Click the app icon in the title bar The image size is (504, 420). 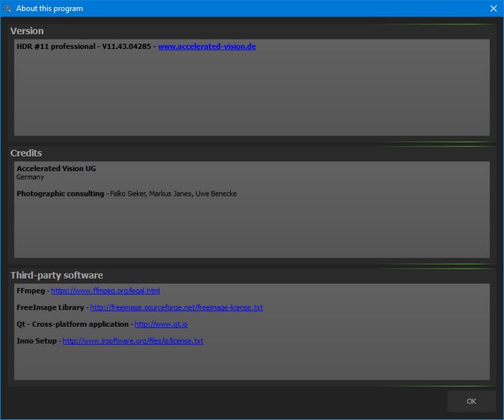[x=8, y=9]
